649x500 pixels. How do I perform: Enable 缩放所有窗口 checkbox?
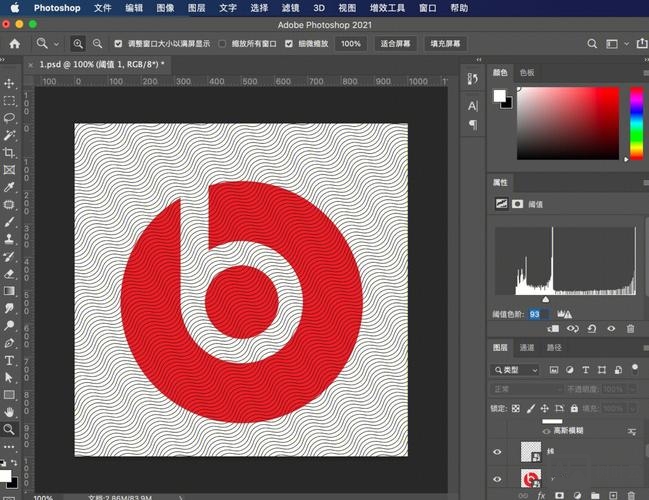tap(222, 44)
